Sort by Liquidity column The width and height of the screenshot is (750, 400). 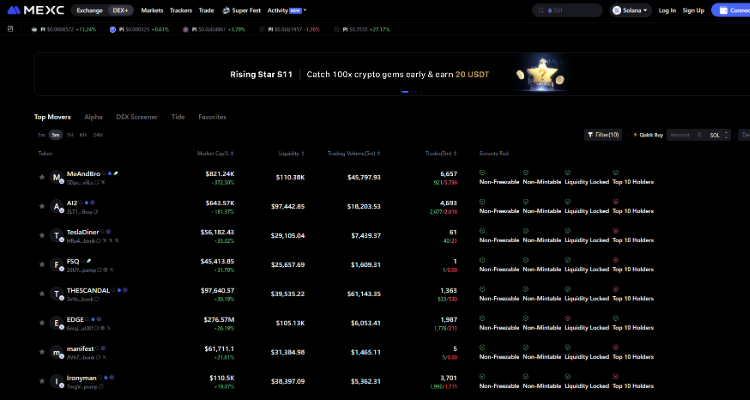(x=291, y=154)
